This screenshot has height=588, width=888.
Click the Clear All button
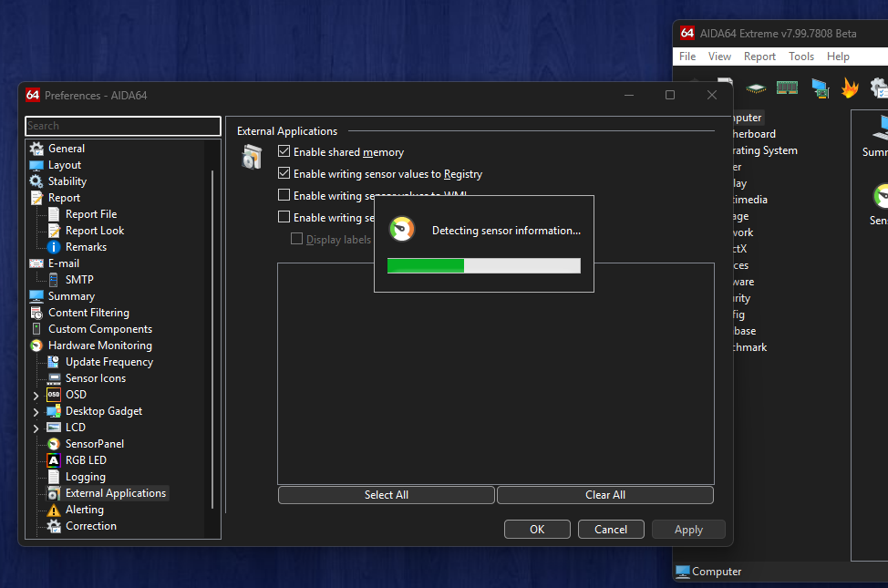(604, 495)
